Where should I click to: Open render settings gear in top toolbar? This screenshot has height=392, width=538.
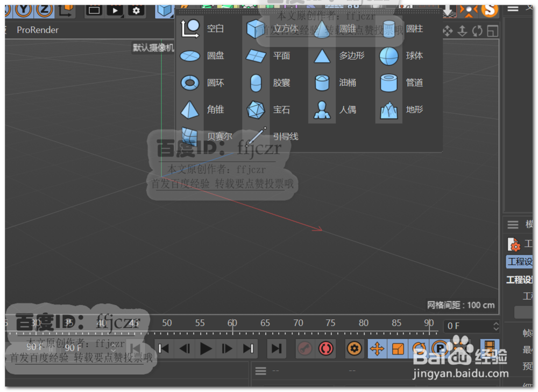pos(136,10)
